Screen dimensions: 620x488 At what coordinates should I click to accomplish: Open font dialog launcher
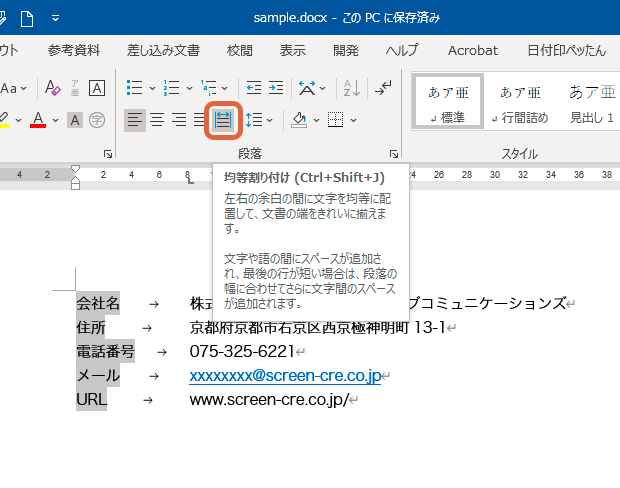(108, 154)
